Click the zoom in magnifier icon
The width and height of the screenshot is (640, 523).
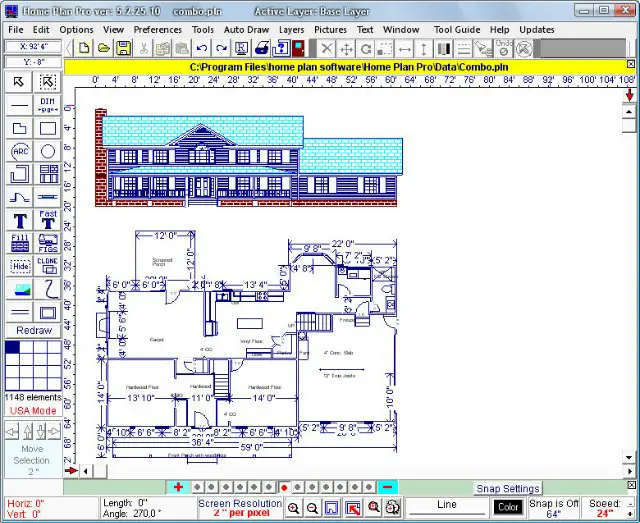pos(294,508)
